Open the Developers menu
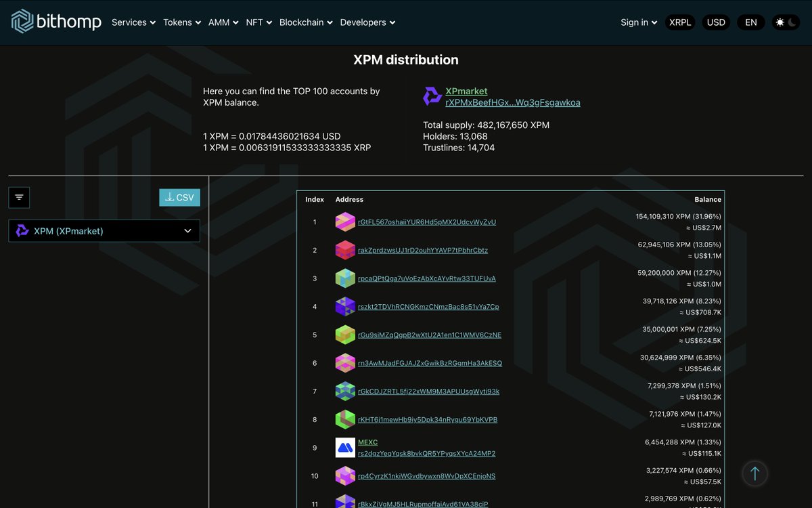Viewport: 812px width, 508px height. [367, 22]
